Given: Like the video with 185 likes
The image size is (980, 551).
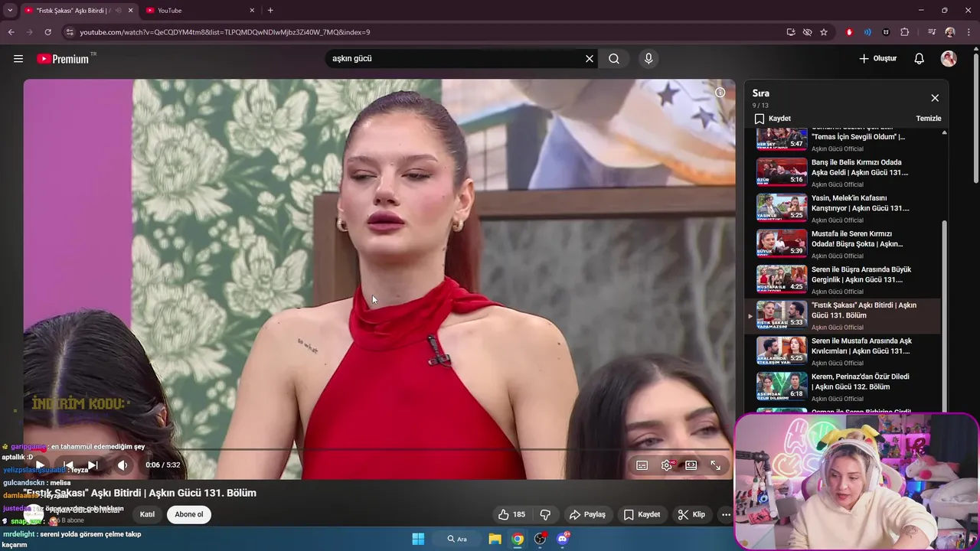Looking at the screenshot, I should pos(511,514).
